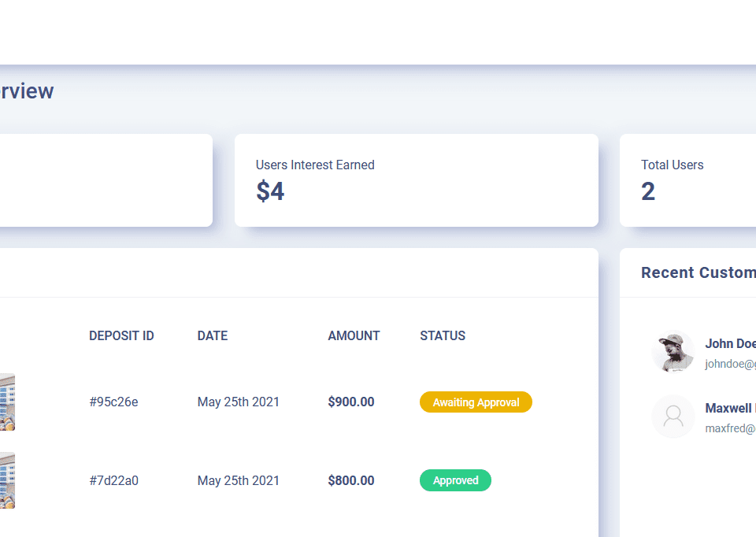Select the Maxwell customer name
The height and width of the screenshot is (537, 756).
point(730,408)
